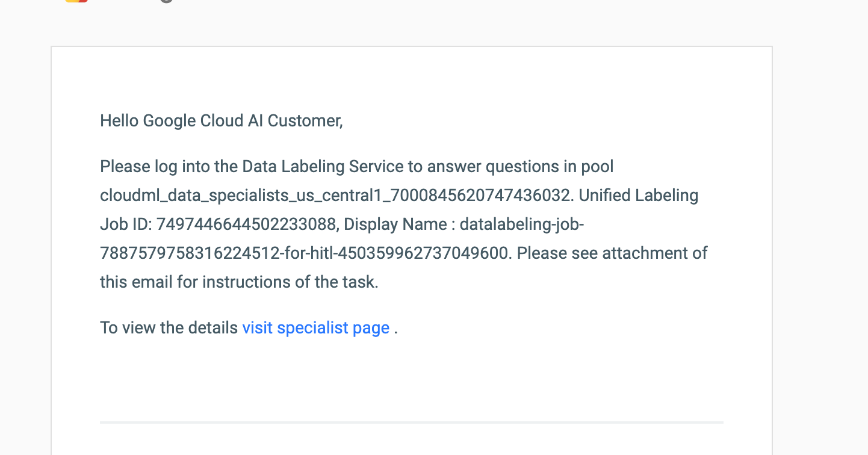This screenshot has width=868, height=455.
Task: Click the job ID number 7497446644502233088
Action: click(x=246, y=224)
